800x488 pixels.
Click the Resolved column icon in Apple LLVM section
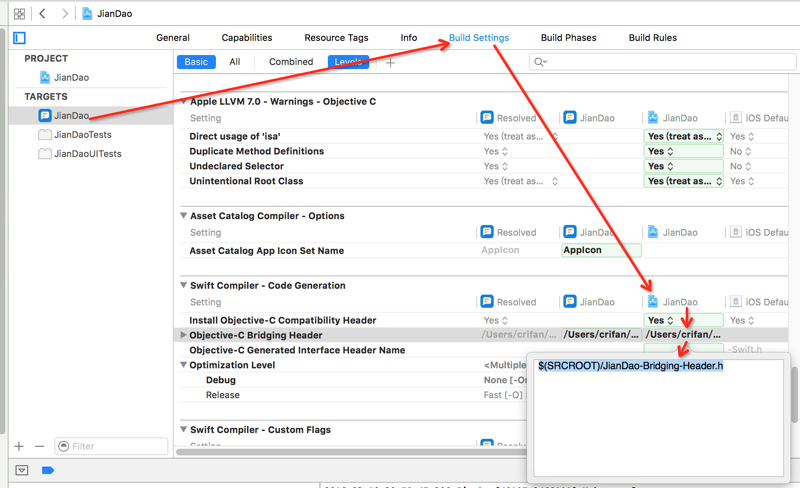tap(487, 117)
